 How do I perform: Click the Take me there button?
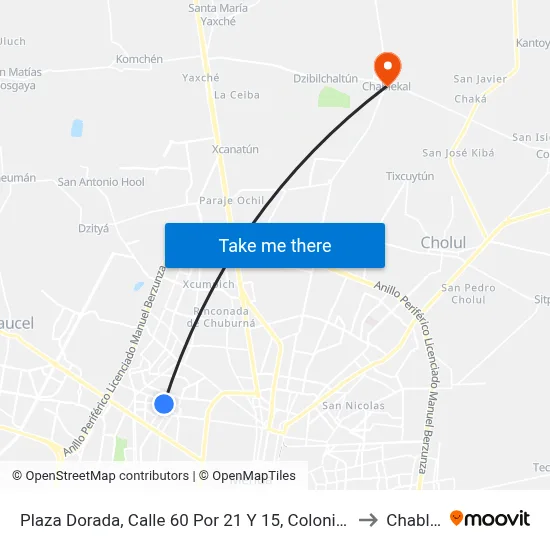(x=275, y=245)
